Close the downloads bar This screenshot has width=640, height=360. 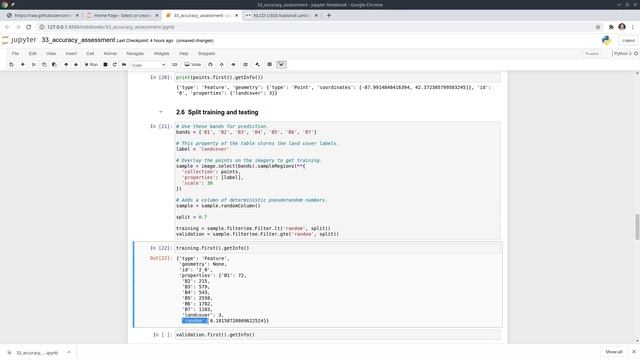pos(634,352)
